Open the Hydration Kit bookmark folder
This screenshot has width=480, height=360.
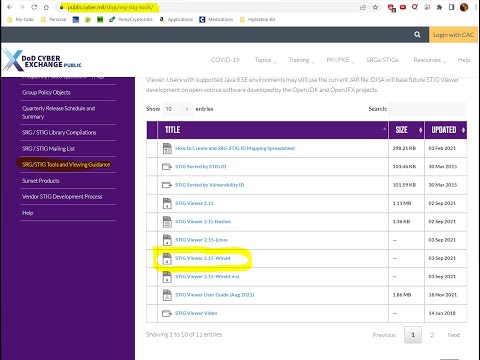(x=258, y=19)
